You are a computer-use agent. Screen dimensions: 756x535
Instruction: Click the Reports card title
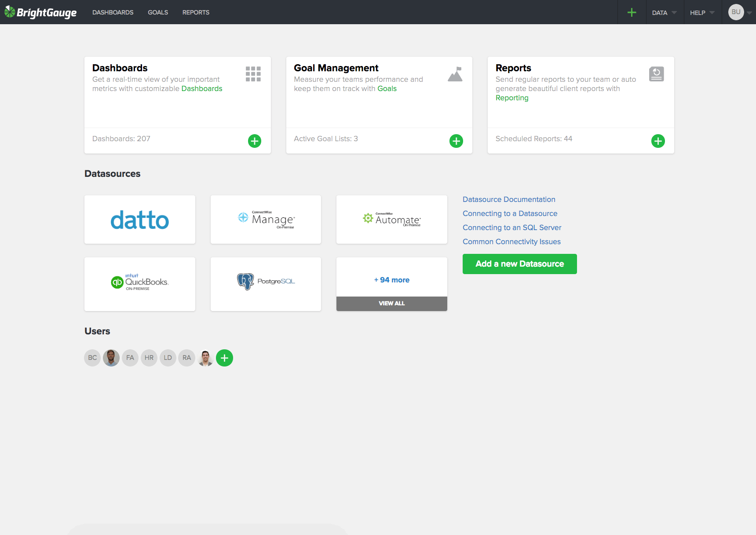click(x=513, y=68)
